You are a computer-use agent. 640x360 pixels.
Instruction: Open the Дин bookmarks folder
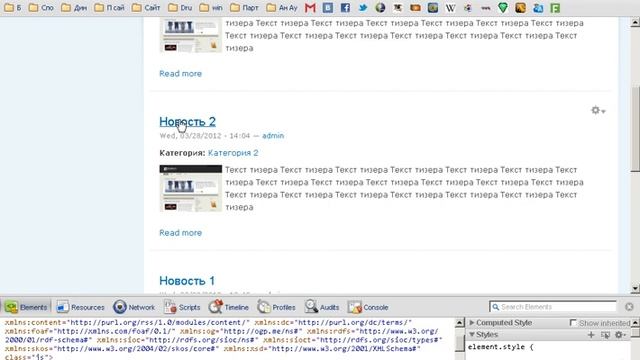pos(74,8)
